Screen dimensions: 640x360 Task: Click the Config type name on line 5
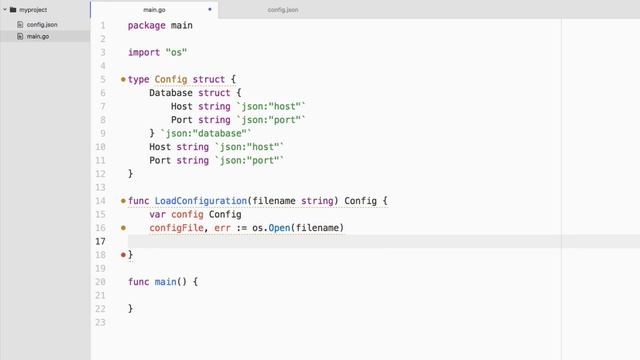[171, 80]
